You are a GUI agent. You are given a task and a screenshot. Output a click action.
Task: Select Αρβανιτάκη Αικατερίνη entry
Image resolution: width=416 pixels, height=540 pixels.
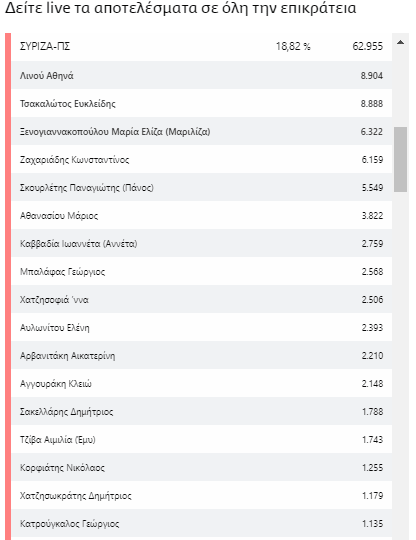[x=202, y=355]
